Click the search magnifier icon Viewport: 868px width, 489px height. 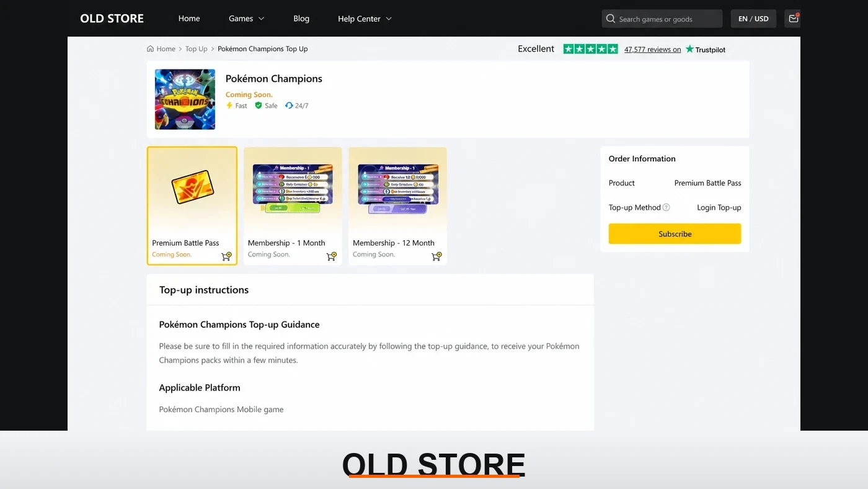pyautogui.click(x=611, y=19)
